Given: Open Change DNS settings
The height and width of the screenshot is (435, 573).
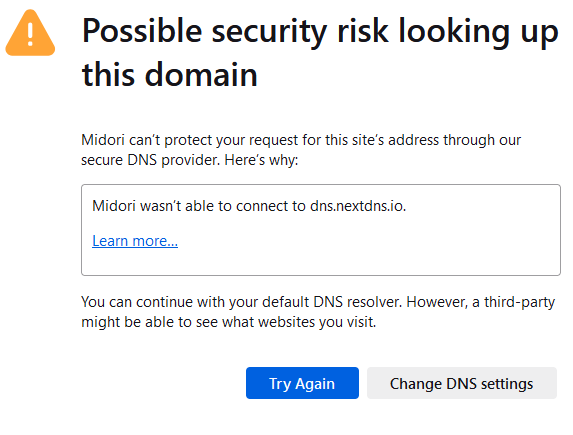Looking at the screenshot, I should [462, 383].
